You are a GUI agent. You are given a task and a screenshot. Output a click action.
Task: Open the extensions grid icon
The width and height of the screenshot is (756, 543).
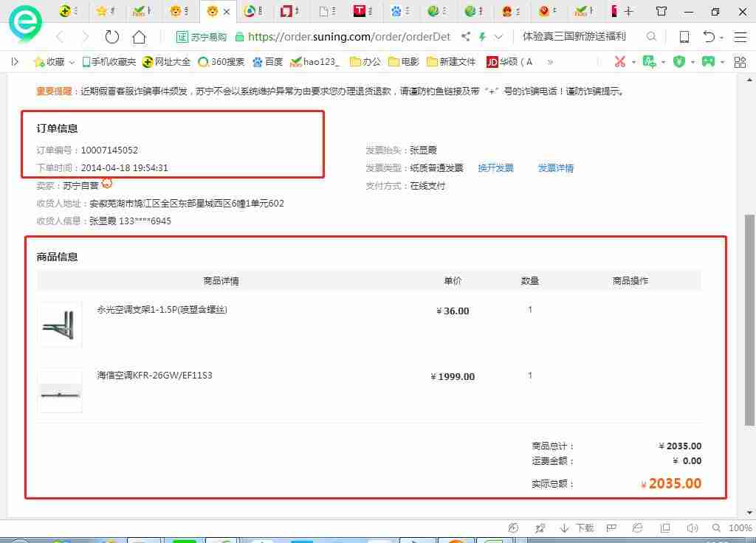[x=740, y=62]
